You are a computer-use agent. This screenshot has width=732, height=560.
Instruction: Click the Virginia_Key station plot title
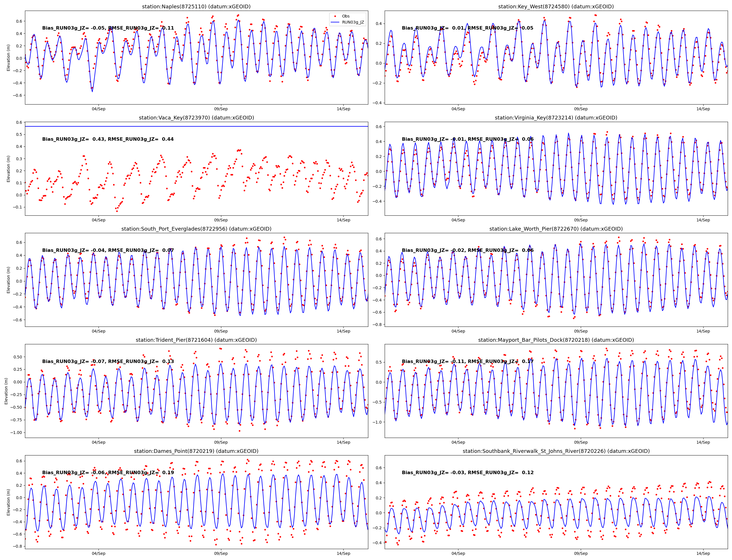(x=556, y=118)
